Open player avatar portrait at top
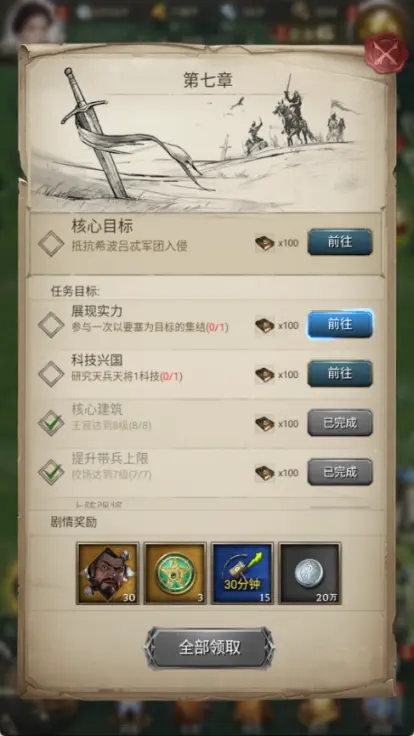Viewport: 414px width, 736px height. tap(32, 23)
